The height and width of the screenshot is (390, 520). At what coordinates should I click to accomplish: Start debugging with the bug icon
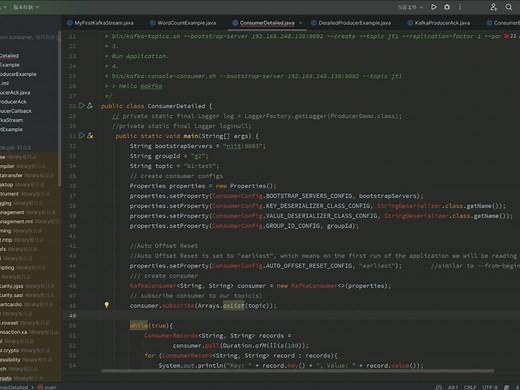click(x=447, y=7)
